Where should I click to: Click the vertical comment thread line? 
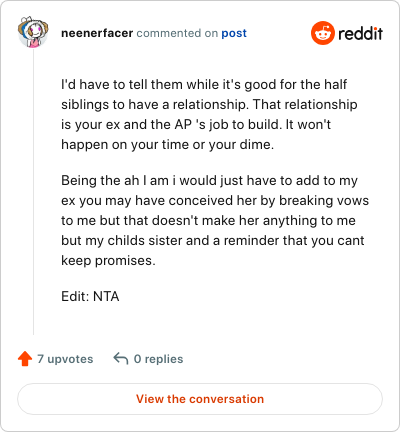[33, 192]
